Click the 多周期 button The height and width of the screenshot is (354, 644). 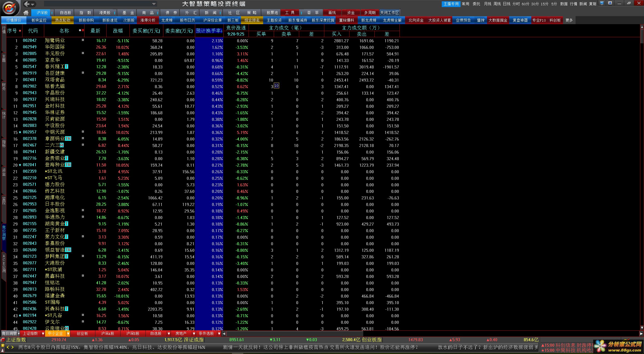(x=370, y=13)
